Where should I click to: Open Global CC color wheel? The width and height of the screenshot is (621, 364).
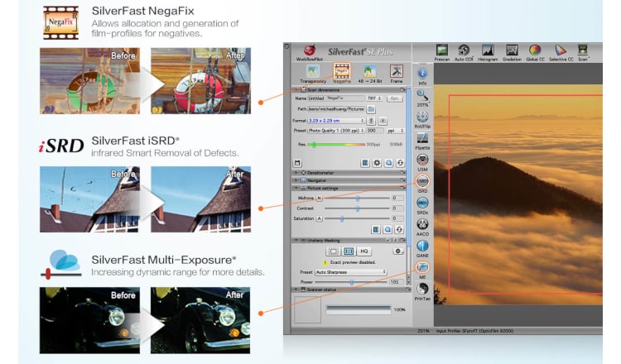pyautogui.click(x=535, y=50)
